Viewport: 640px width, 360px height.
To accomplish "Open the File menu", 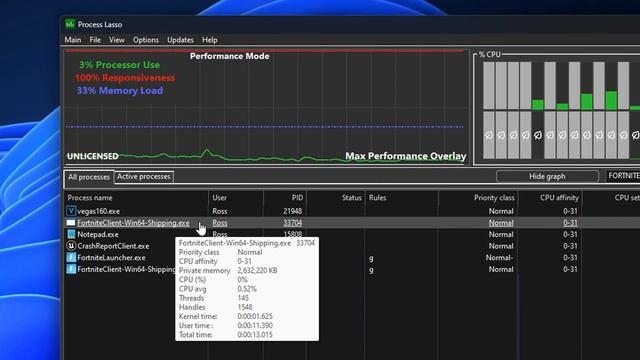I will point(95,40).
